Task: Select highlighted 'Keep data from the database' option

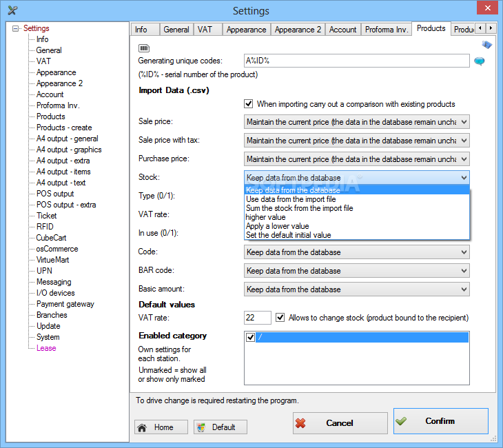Action: pos(357,190)
